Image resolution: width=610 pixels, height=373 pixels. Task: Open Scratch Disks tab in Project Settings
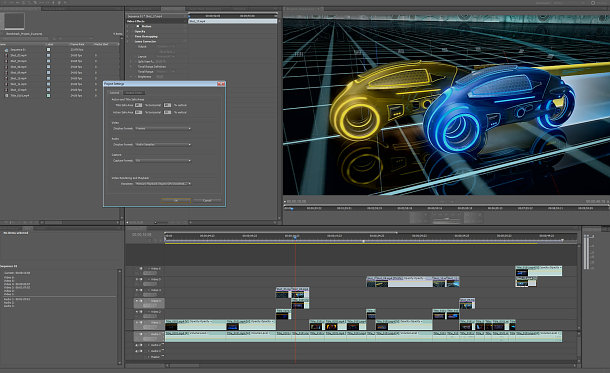pyautogui.click(x=134, y=93)
